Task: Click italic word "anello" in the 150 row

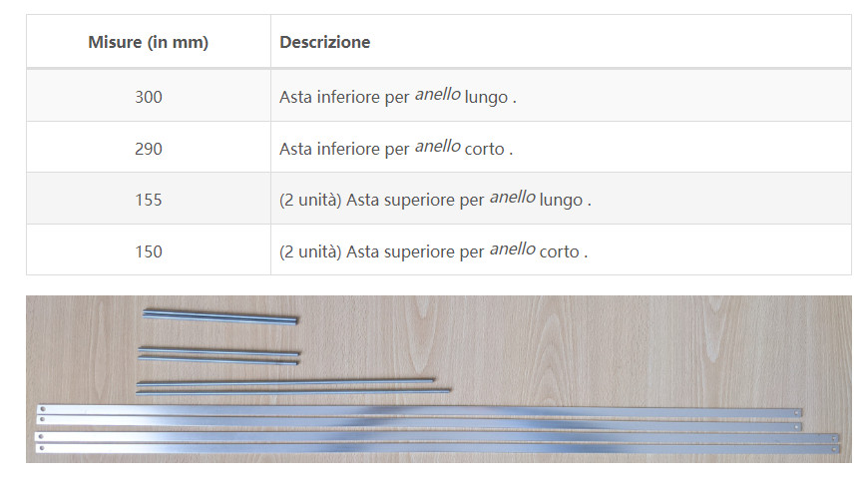Action: tap(512, 249)
